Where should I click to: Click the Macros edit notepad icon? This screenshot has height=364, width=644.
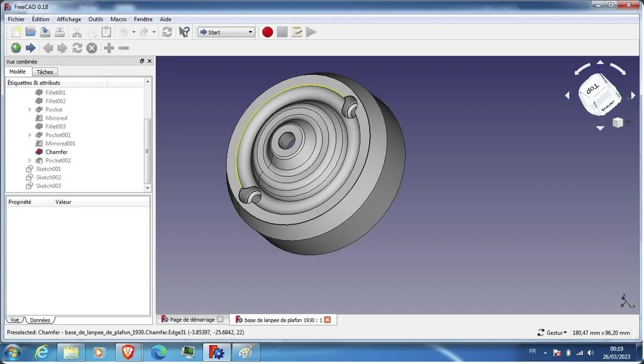[297, 32]
